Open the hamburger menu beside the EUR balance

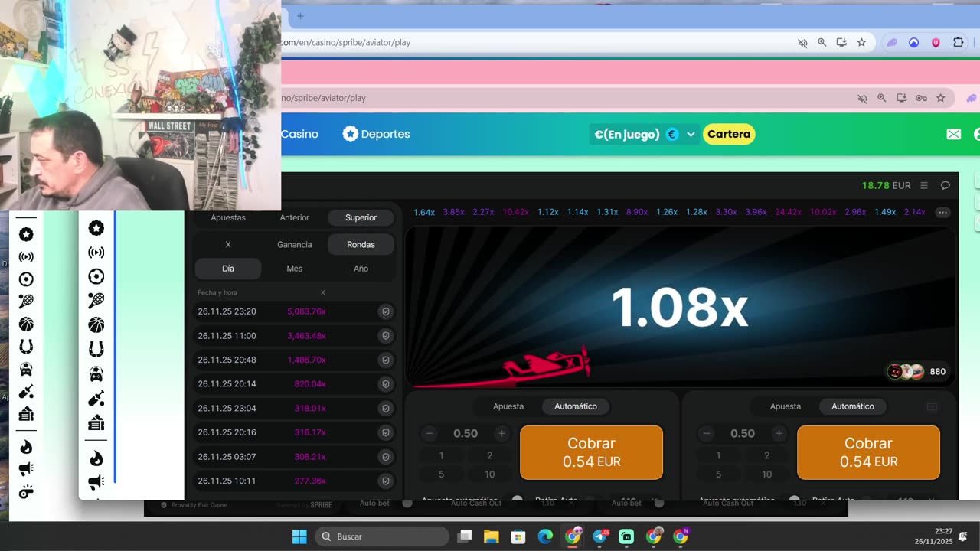tap(924, 185)
